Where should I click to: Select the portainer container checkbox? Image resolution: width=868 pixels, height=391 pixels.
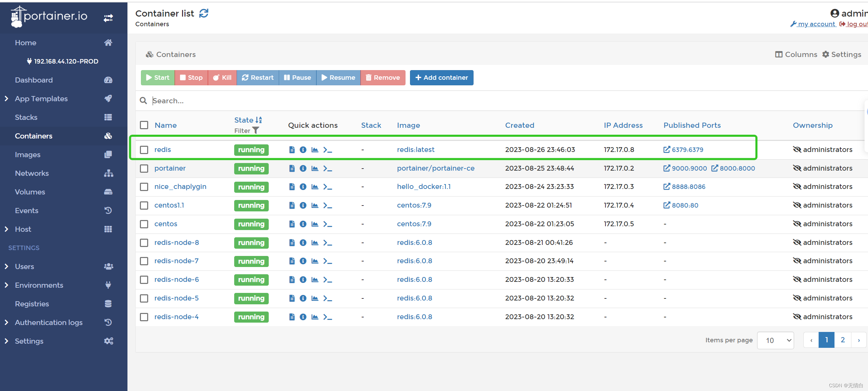pyautogui.click(x=144, y=168)
